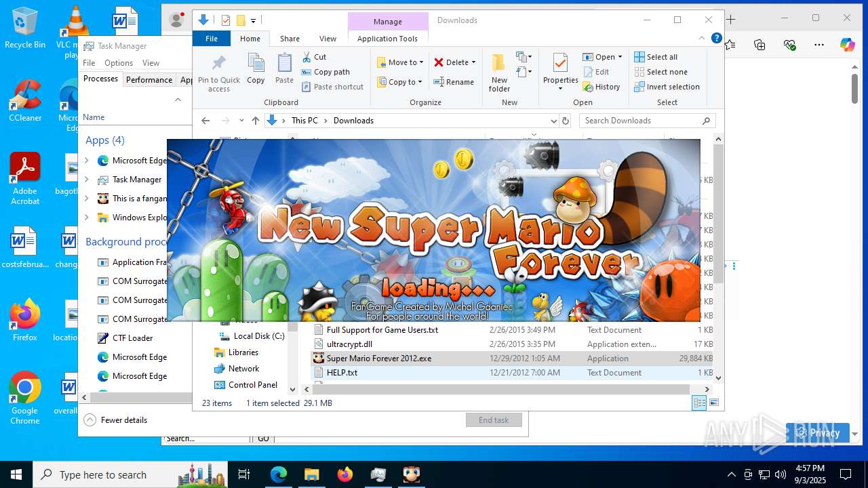Click Select none in ribbon

(x=660, y=72)
